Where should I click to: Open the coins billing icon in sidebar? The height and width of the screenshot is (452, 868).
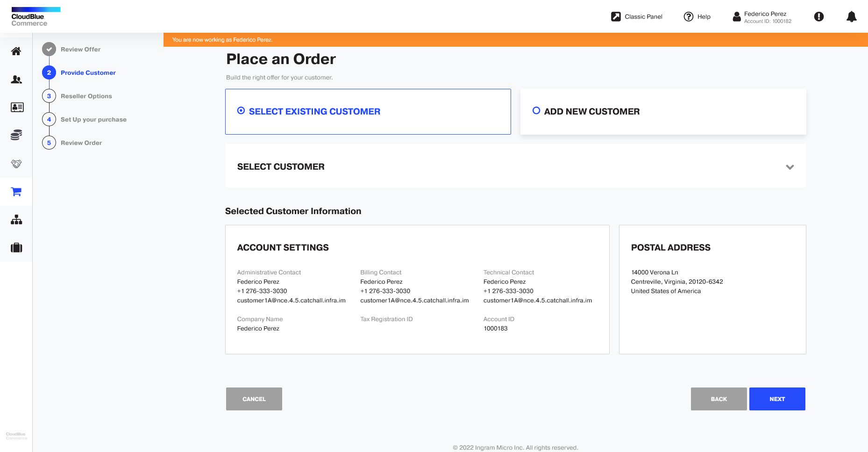point(16,136)
